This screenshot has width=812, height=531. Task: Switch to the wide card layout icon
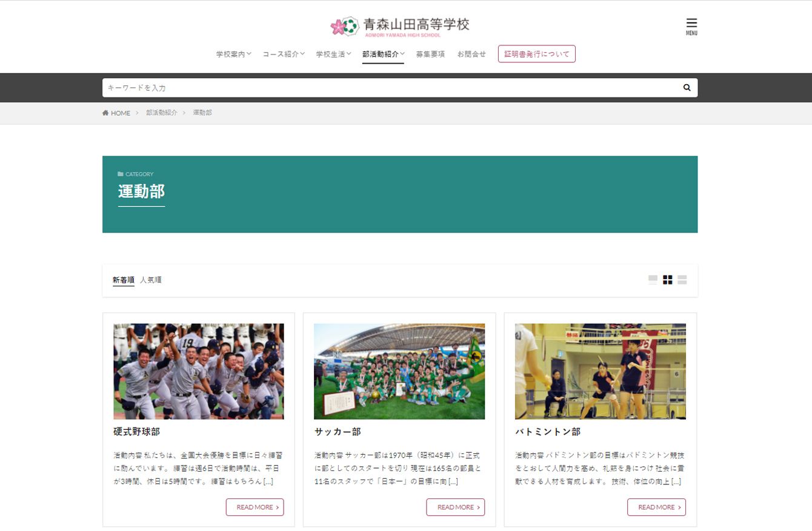point(653,280)
